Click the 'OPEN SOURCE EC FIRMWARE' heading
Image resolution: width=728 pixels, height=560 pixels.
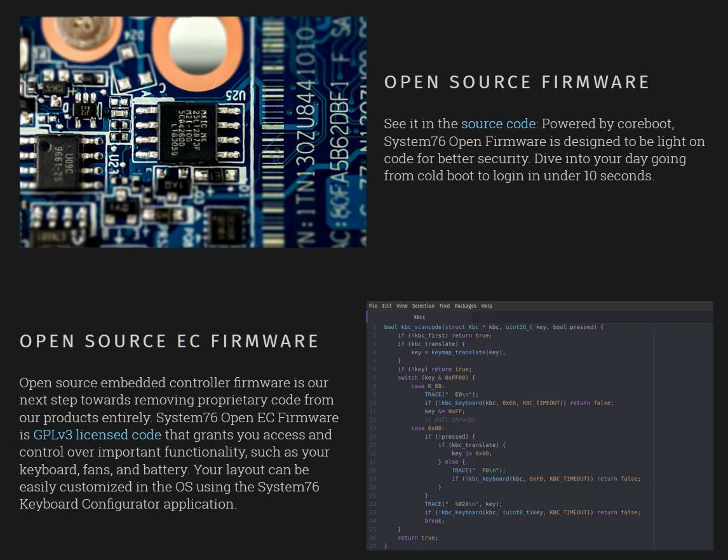point(169,341)
